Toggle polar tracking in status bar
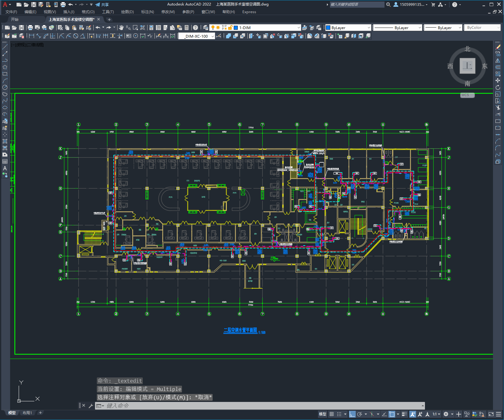 pos(360,414)
